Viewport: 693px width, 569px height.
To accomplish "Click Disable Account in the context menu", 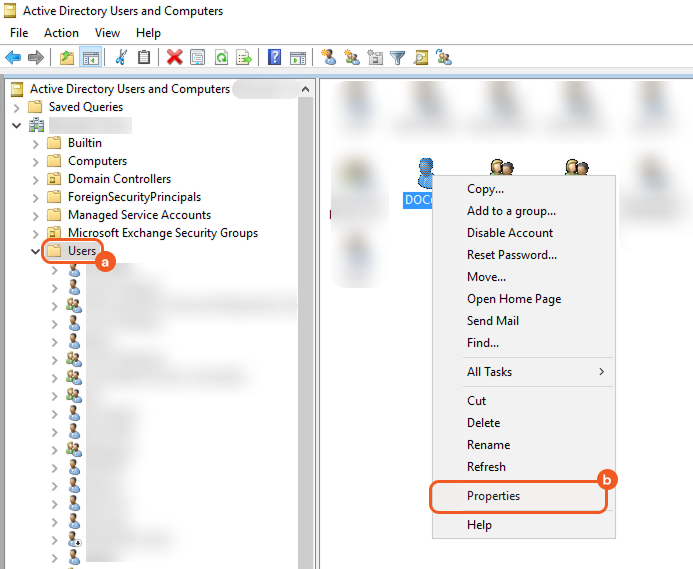I will click(509, 233).
